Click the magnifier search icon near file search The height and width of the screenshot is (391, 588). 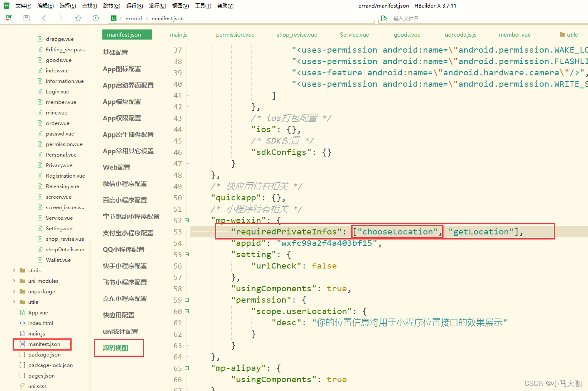(x=384, y=18)
